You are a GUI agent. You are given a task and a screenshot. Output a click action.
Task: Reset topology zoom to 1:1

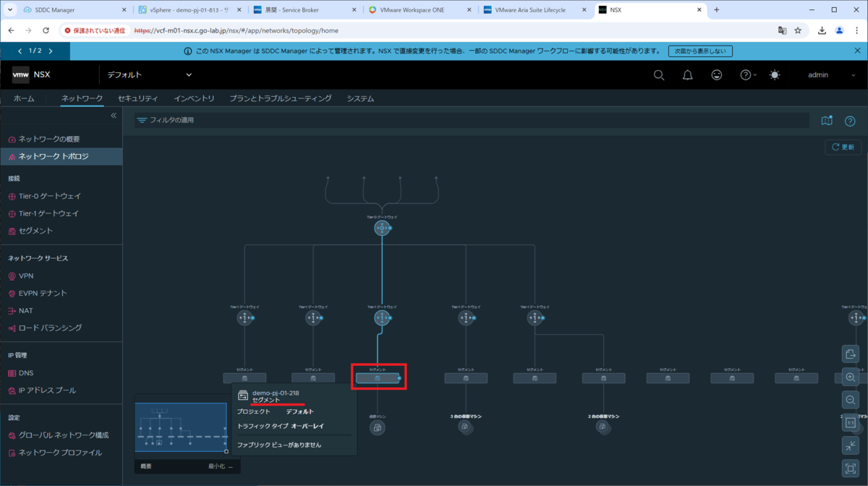click(x=850, y=423)
